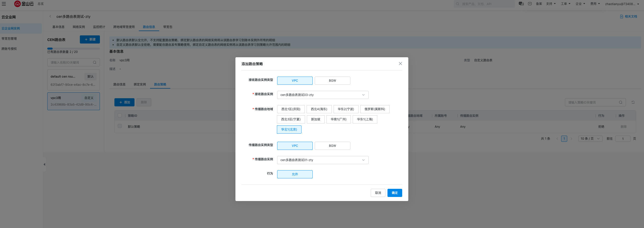This screenshot has height=228, width=644.
Task: Open the hamburger navigation menu
Action: coord(4,4)
